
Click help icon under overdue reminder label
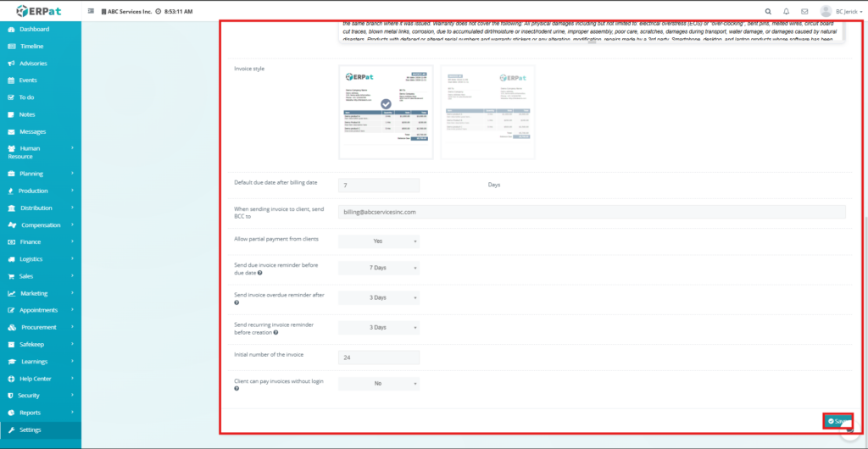coord(237,303)
